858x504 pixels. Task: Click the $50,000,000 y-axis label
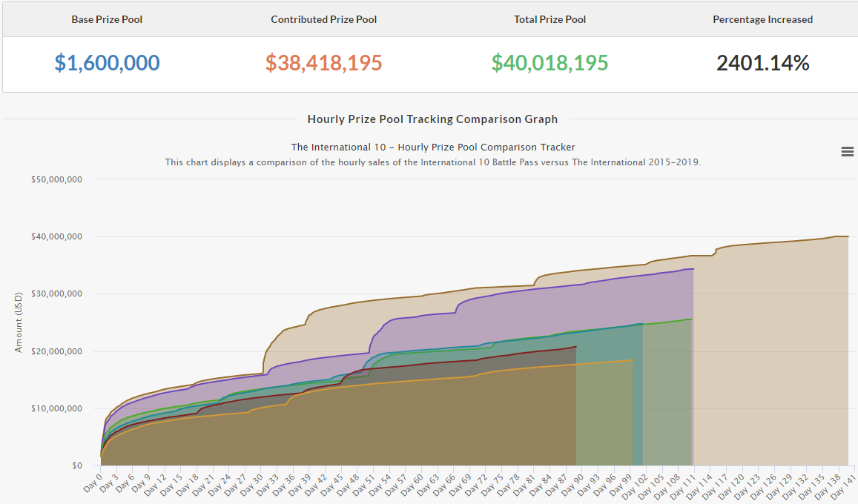pyautogui.click(x=57, y=179)
